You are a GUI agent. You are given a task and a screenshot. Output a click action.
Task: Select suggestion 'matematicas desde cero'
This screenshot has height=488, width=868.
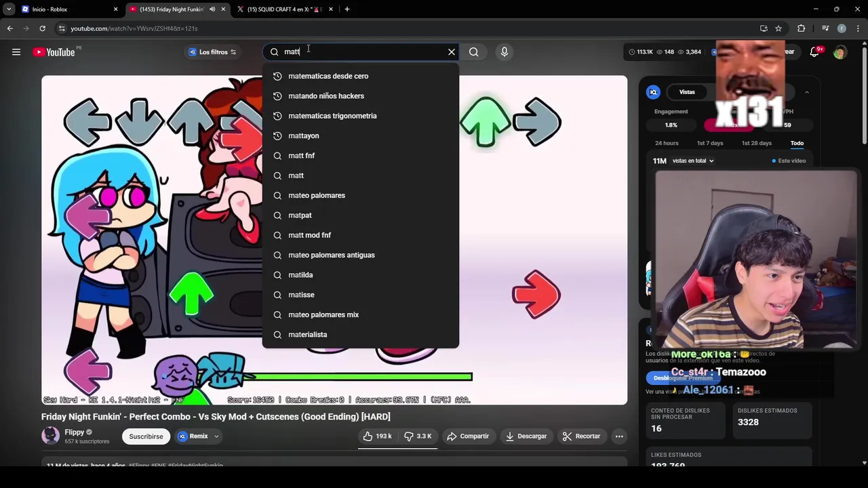pos(361,76)
